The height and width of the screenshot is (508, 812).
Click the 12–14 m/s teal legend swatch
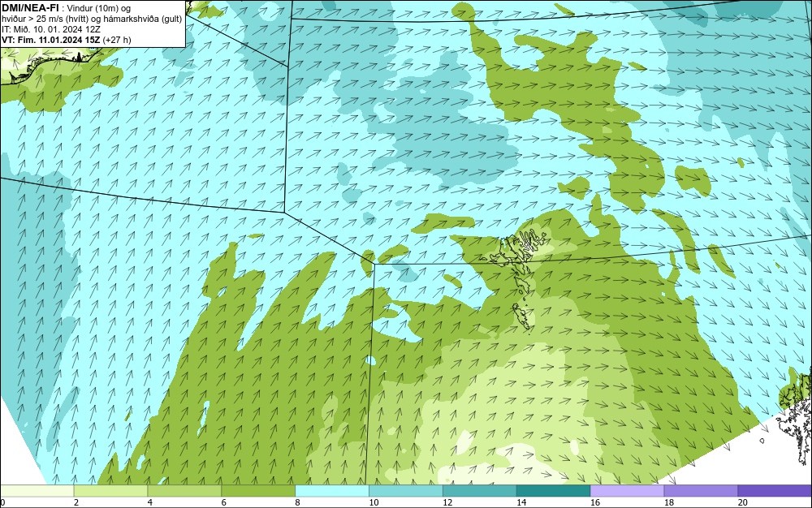[480, 490]
